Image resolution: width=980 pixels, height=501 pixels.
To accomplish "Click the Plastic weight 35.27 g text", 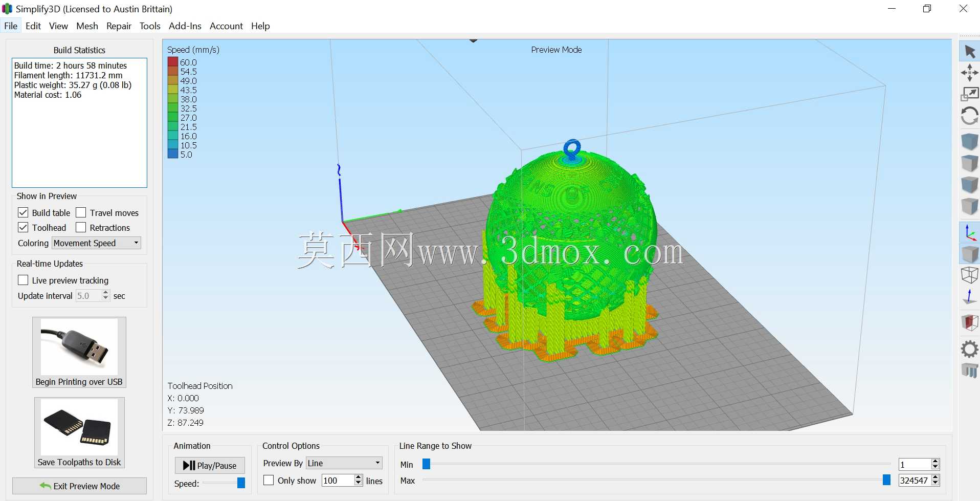I will (73, 85).
